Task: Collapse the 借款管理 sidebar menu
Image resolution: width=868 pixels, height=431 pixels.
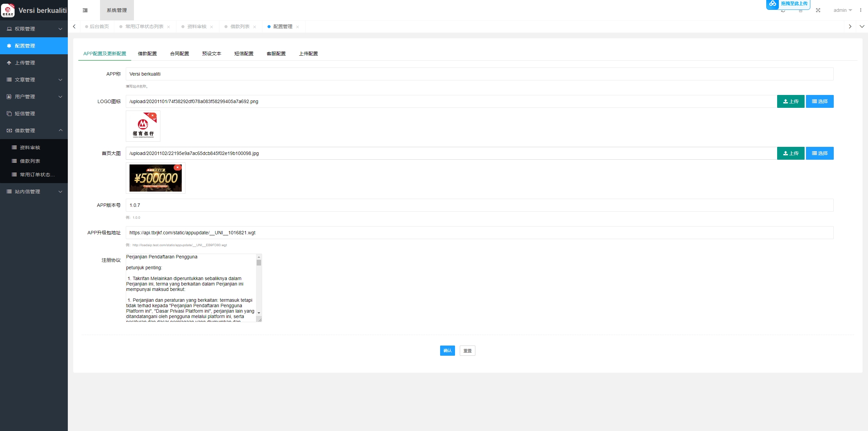Action: (x=34, y=131)
